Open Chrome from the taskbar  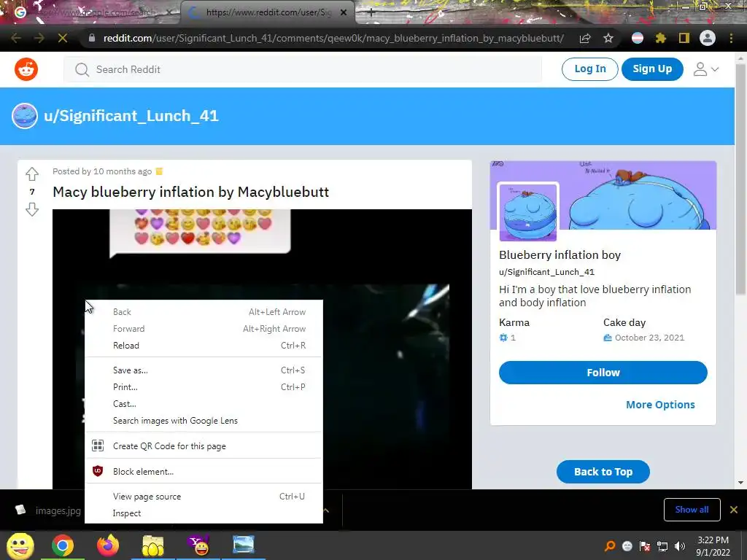pos(63,545)
